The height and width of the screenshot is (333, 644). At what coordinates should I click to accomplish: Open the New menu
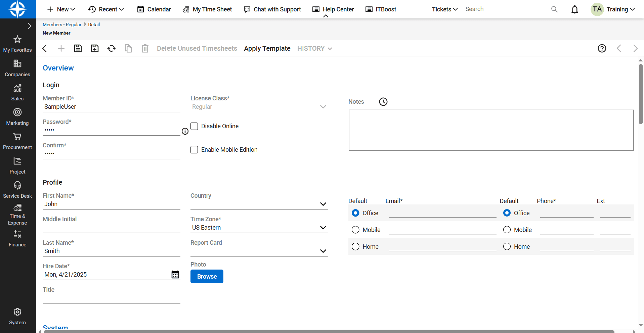tap(61, 9)
